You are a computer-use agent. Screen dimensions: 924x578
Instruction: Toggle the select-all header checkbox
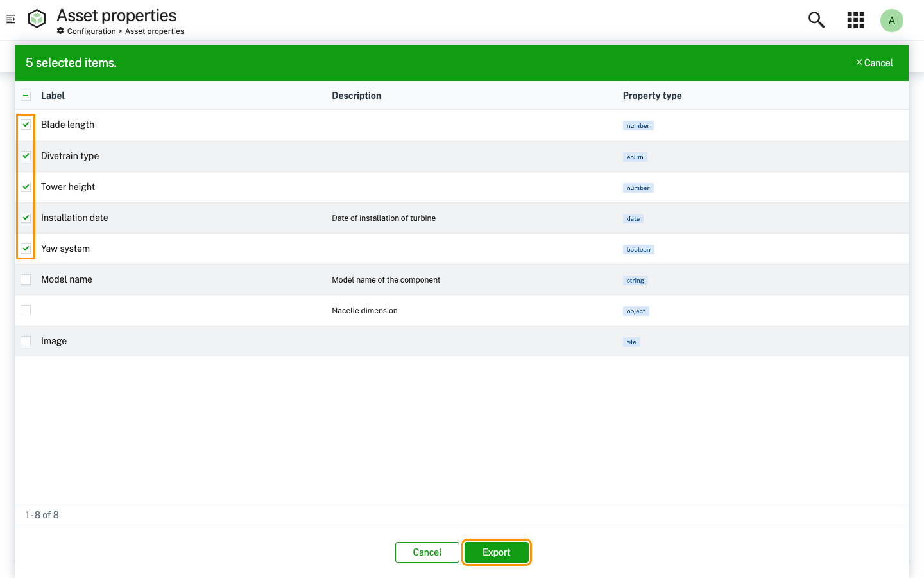(x=26, y=96)
